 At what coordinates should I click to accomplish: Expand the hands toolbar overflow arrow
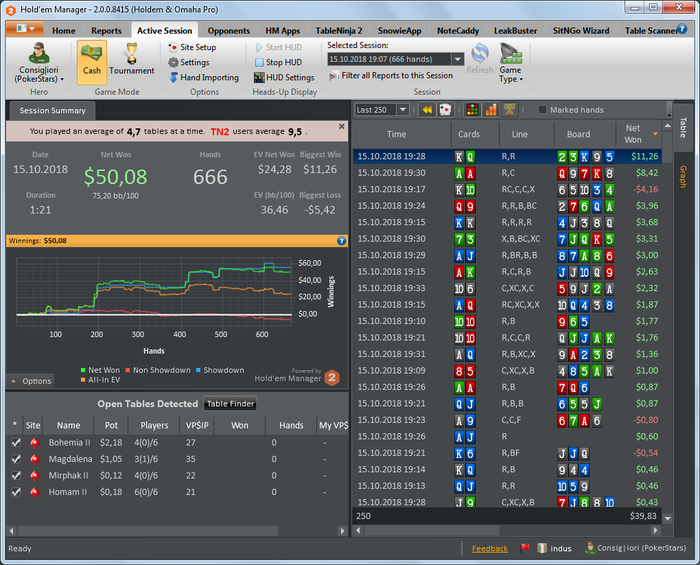(669, 110)
